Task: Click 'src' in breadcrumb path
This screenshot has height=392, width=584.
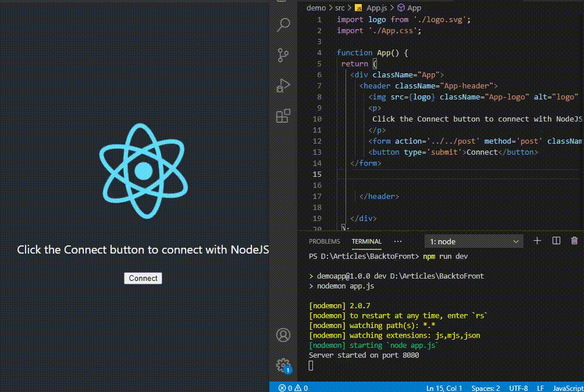Action: [340, 8]
